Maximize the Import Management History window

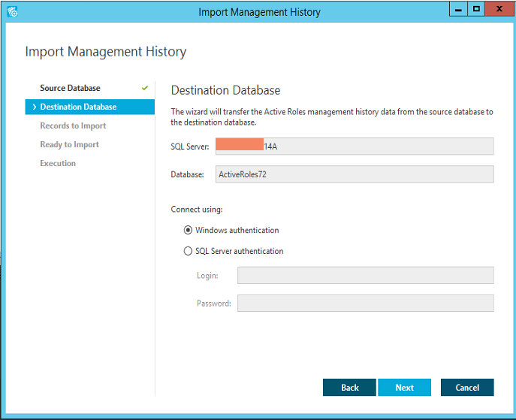pos(476,9)
